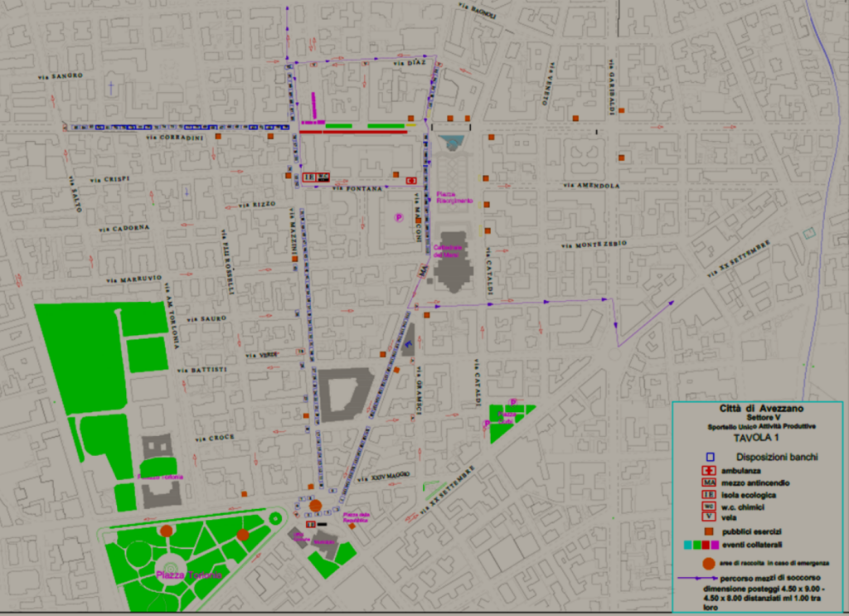Image resolution: width=849 pixels, height=616 pixels.
Task: Click the ambulanza icon in the legend
Action: 709,470
